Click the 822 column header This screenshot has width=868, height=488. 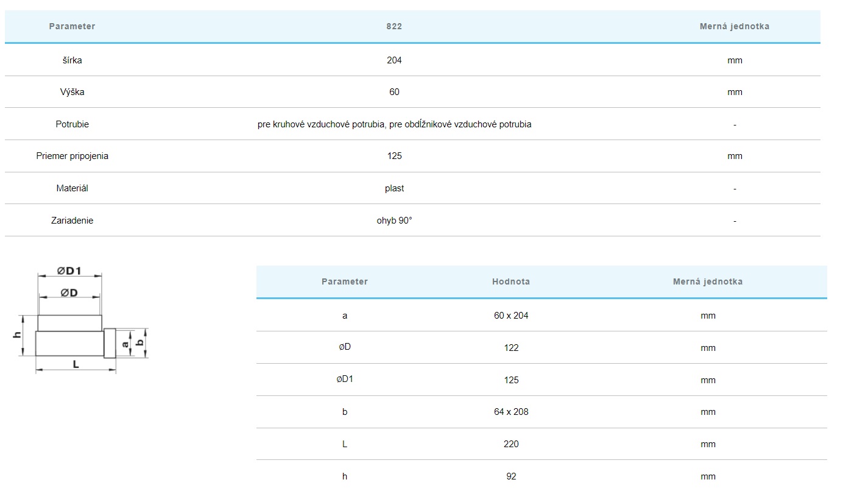[394, 26]
